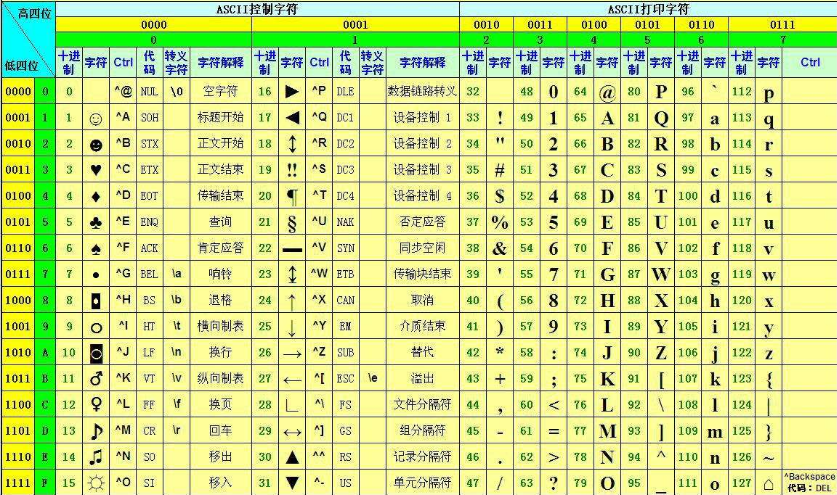Select the CR code cell
The height and width of the screenshot is (495, 837).
coord(149,430)
